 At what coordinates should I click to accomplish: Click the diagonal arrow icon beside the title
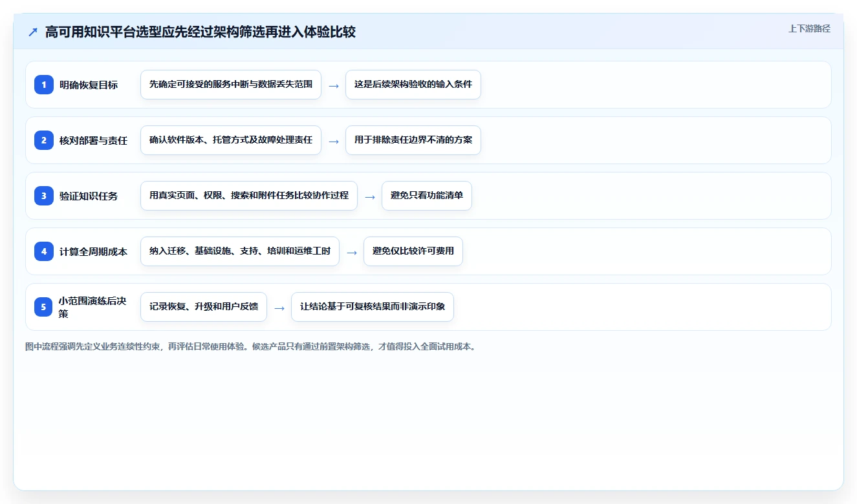click(x=33, y=32)
